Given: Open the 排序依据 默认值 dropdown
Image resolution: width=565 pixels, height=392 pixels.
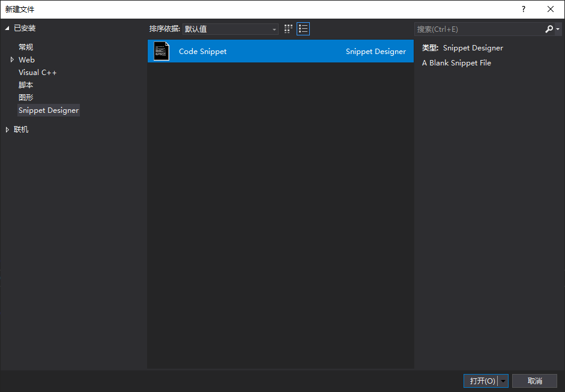Looking at the screenshot, I should (231, 29).
